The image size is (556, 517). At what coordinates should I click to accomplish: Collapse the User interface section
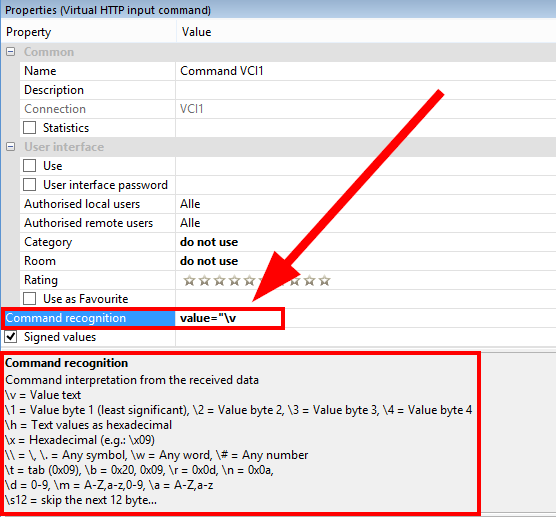[x=11, y=146]
